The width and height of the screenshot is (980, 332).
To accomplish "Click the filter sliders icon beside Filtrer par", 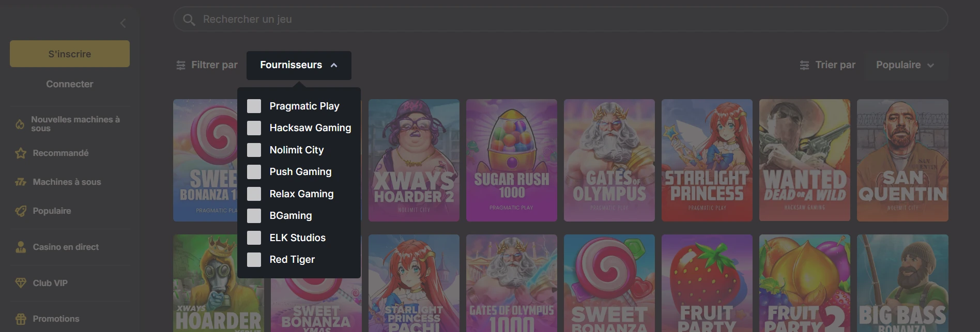I will click(181, 65).
